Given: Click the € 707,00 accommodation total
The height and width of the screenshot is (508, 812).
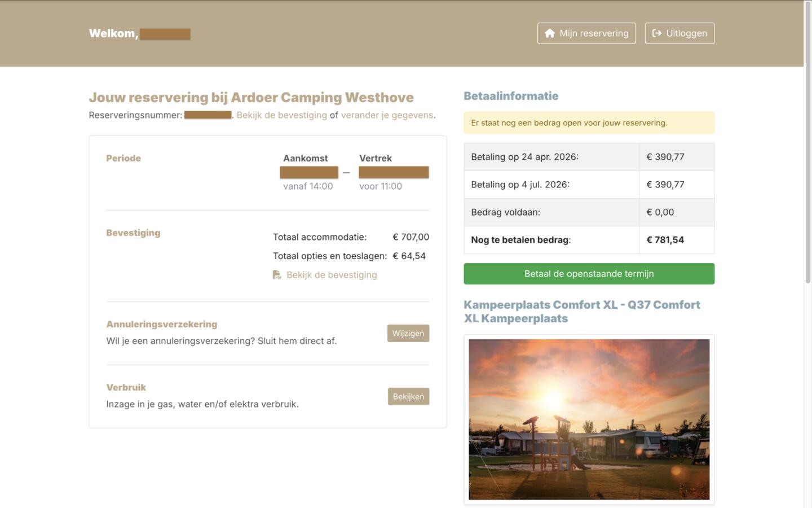Looking at the screenshot, I should click(x=411, y=237).
